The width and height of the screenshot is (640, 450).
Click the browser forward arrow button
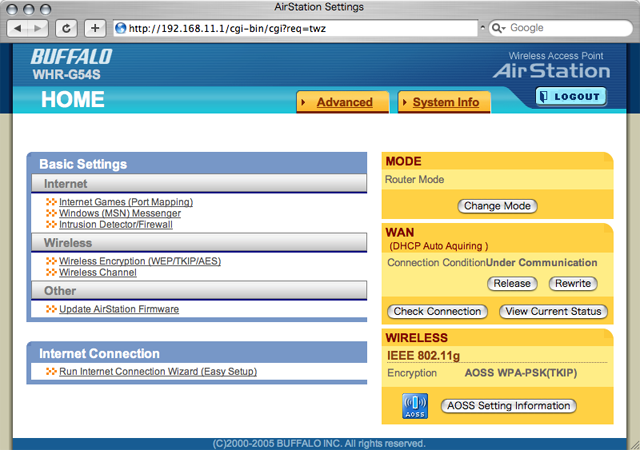[x=38, y=28]
